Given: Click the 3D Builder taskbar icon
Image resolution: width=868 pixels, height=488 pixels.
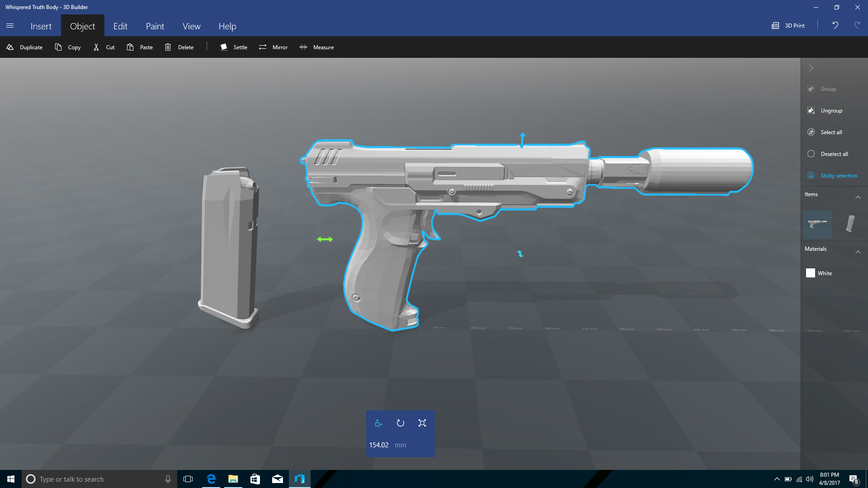Looking at the screenshot, I should [299, 479].
